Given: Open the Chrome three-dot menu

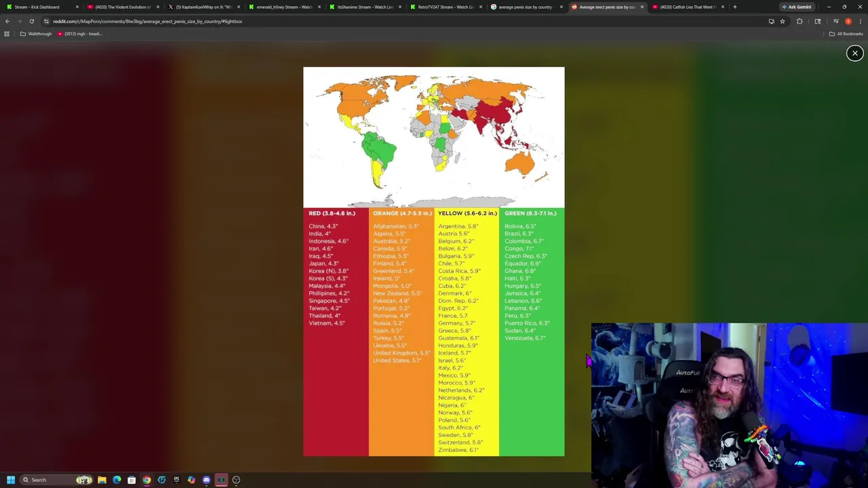Looking at the screenshot, I should click(x=859, y=21).
